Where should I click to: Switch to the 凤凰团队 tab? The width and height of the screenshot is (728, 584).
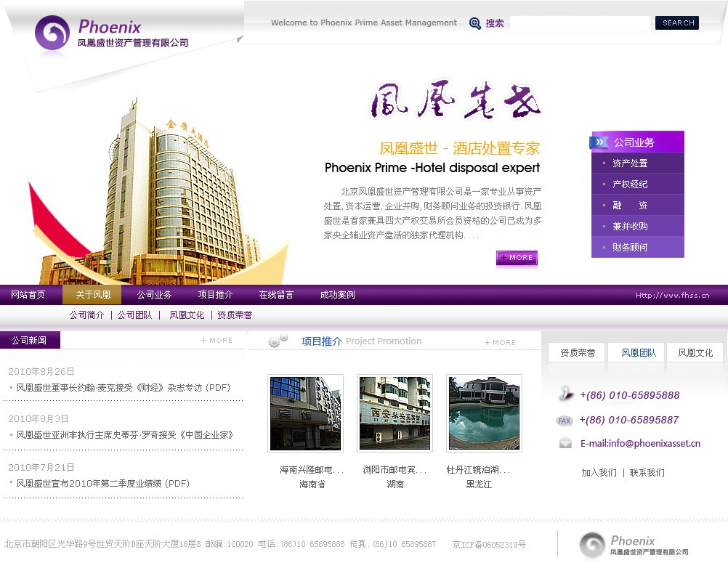click(x=638, y=353)
